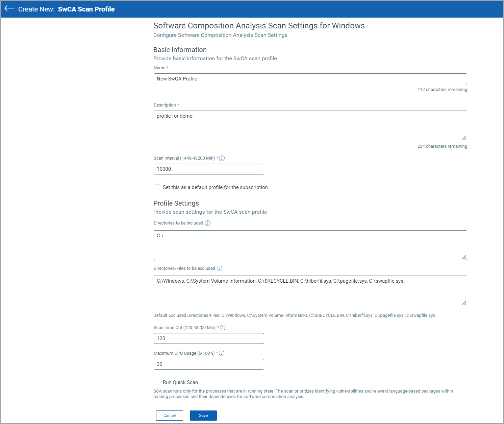Click the resize handle of the Description box

click(x=464, y=138)
